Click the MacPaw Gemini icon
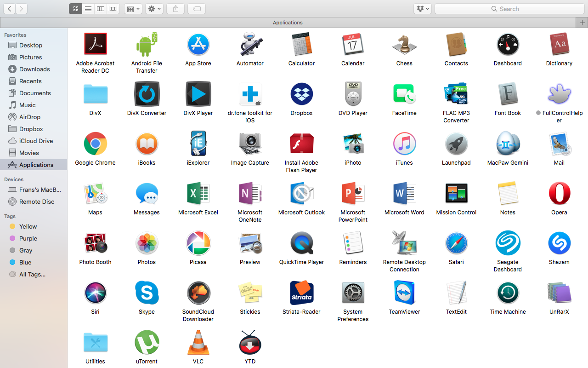588x368 pixels. tap(508, 144)
